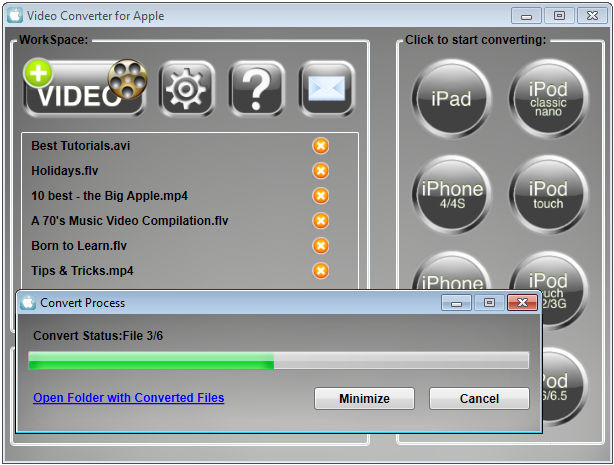
Task: Select the iPod 6/6.5 round button
Action: 564,387
